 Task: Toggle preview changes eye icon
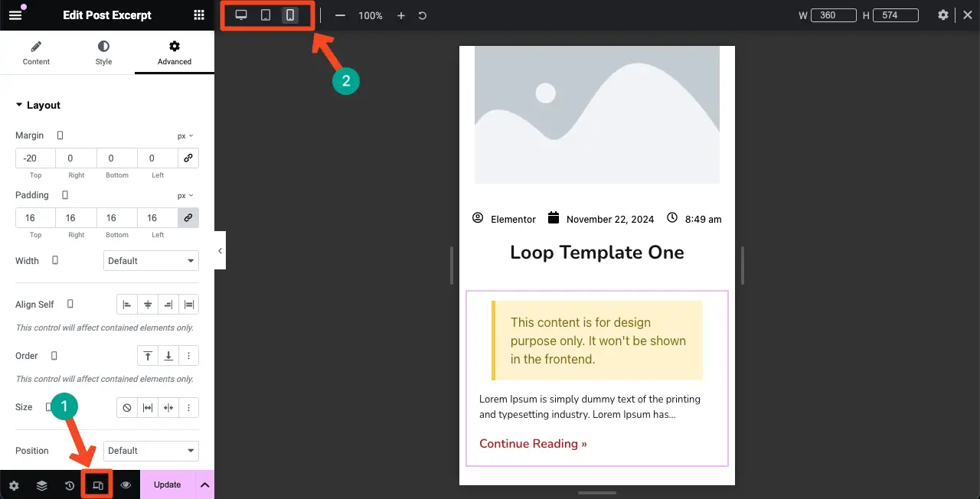(126, 485)
